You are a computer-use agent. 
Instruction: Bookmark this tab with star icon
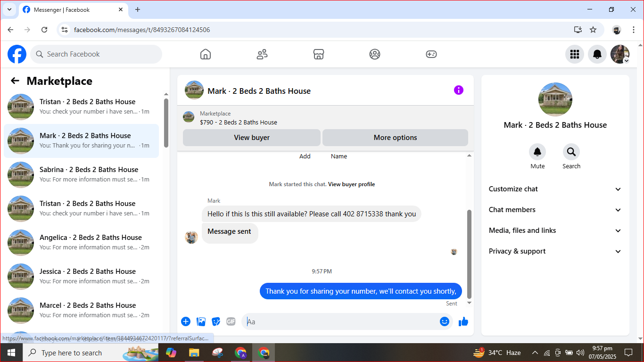click(x=593, y=30)
